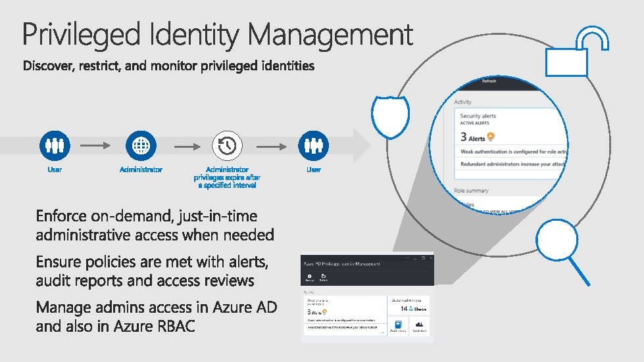Click the blue user icon beside 14 Users
This screenshot has height=362, width=644.
click(411, 308)
